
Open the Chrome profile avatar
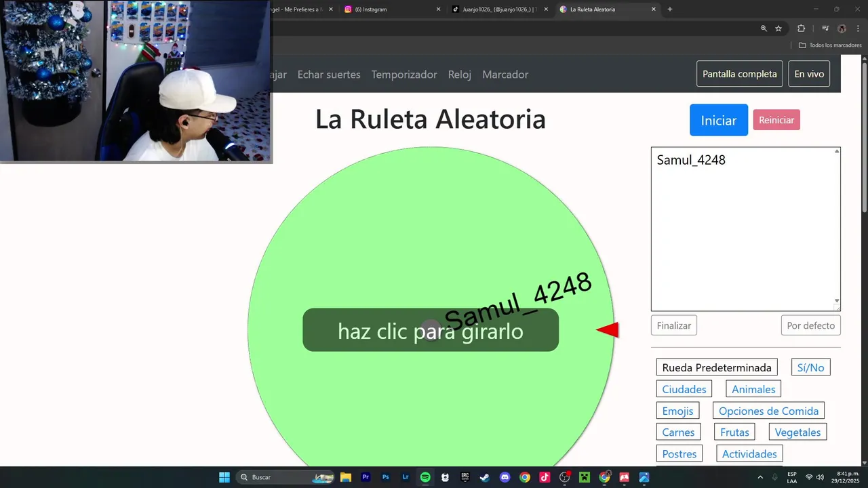click(x=842, y=28)
